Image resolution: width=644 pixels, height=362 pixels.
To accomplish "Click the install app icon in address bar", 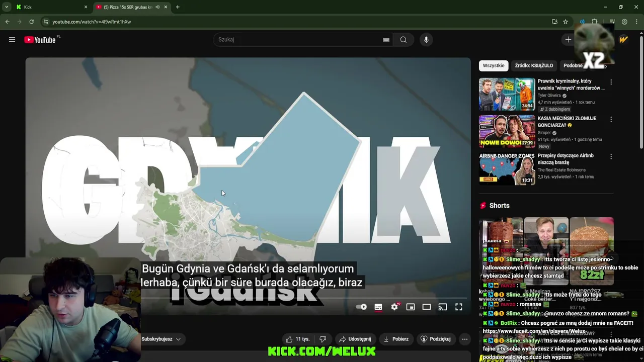I will coord(554,22).
